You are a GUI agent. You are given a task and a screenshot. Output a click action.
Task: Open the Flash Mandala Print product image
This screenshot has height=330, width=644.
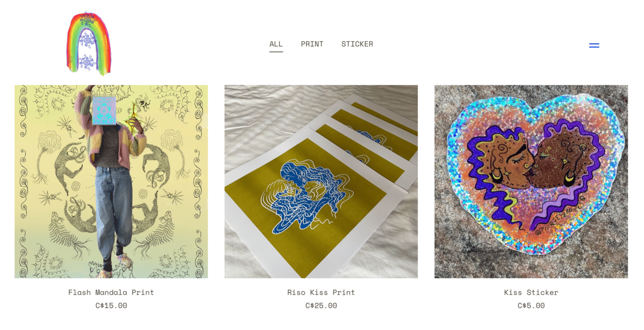pyautogui.click(x=111, y=182)
